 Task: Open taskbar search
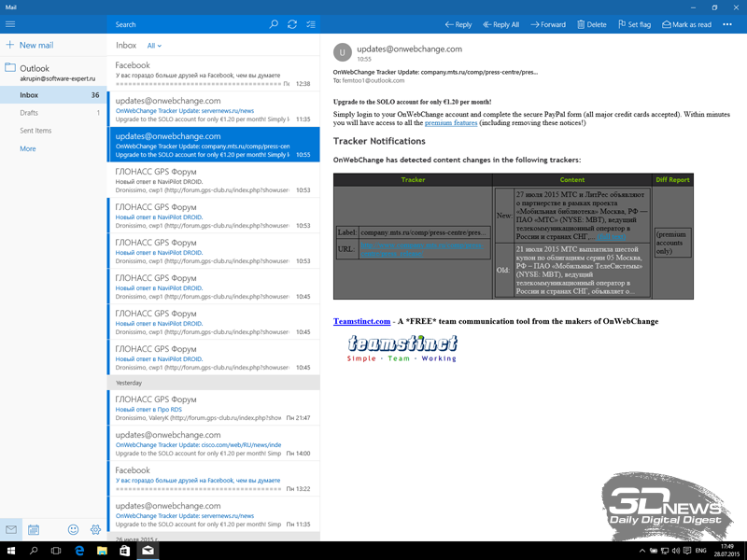pos(34,551)
